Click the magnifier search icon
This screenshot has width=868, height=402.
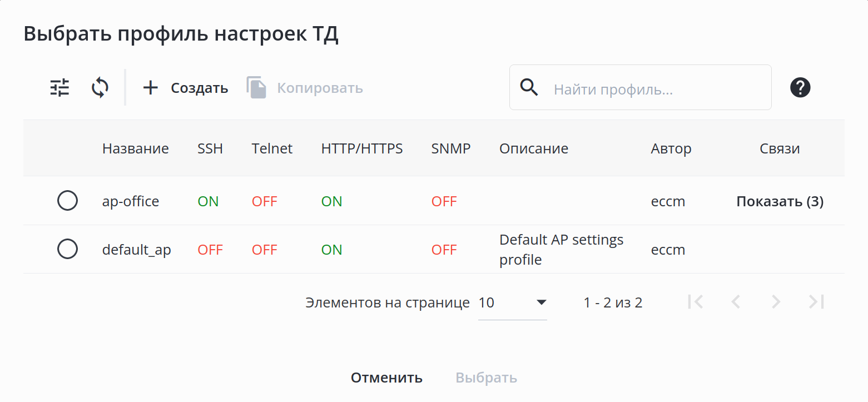click(529, 88)
